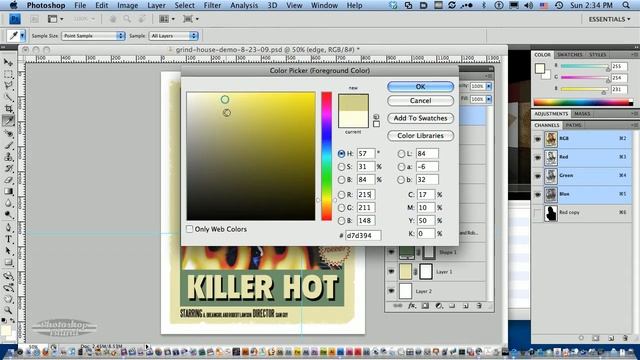Open the Layer menu

pyautogui.click(x=156, y=5)
